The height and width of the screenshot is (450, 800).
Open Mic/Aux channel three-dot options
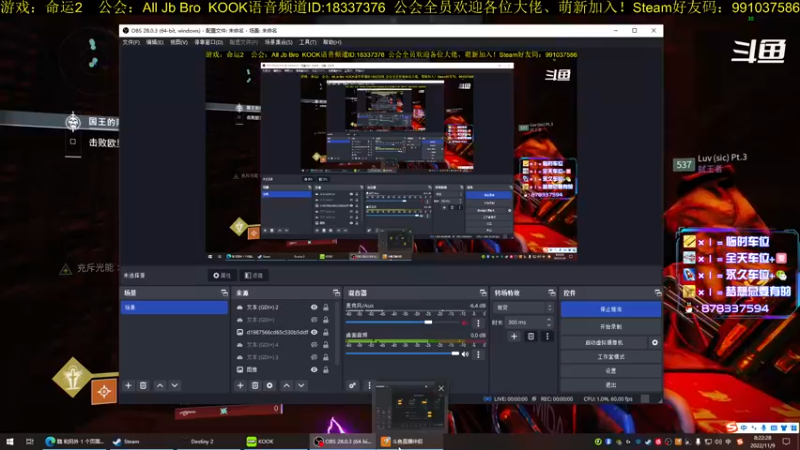[x=478, y=323]
